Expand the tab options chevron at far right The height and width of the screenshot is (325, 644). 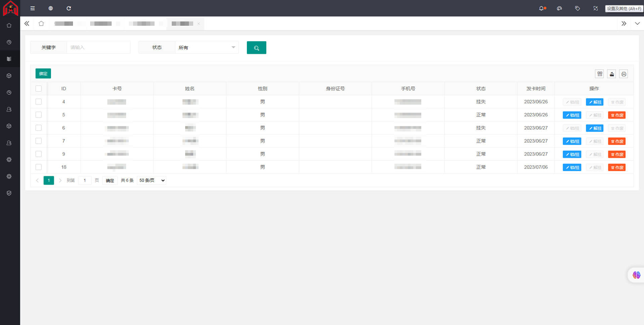coord(637,24)
